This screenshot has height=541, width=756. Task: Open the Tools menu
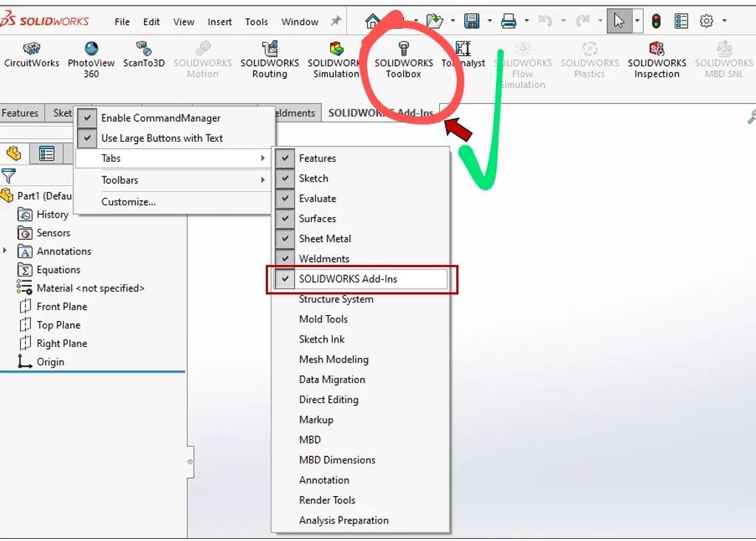[x=256, y=21]
